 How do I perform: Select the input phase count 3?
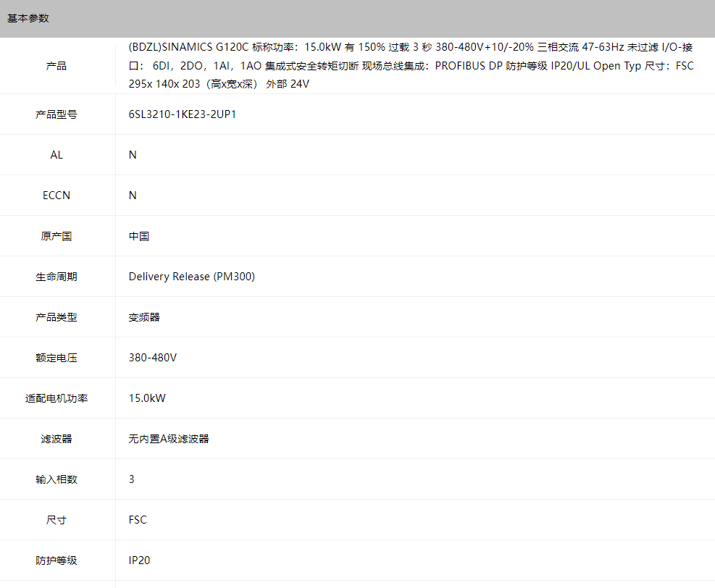coord(132,479)
